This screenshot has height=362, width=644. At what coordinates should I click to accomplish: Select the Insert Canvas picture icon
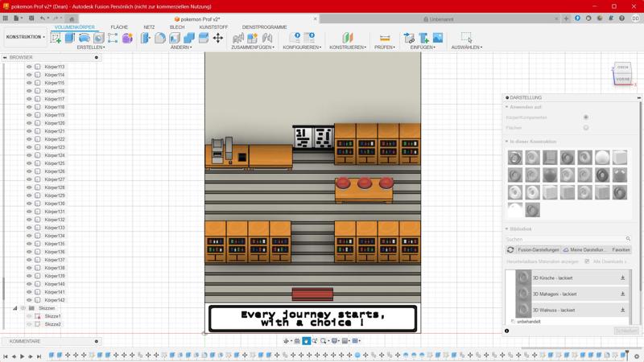coord(438,38)
